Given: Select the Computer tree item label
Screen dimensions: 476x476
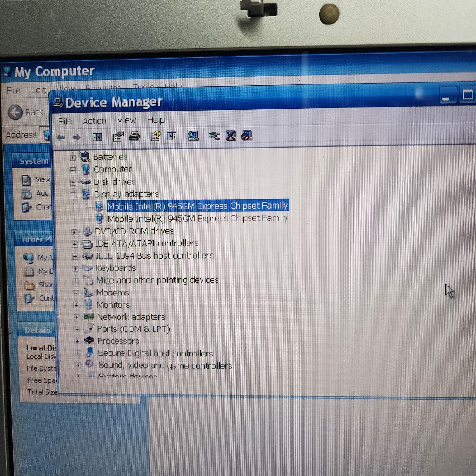Looking at the screenshot, I should tap(112, 169).
